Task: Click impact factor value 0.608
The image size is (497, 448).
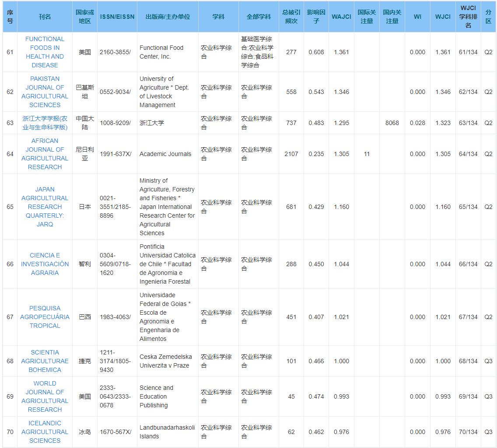Action: (x=316, y=52)
